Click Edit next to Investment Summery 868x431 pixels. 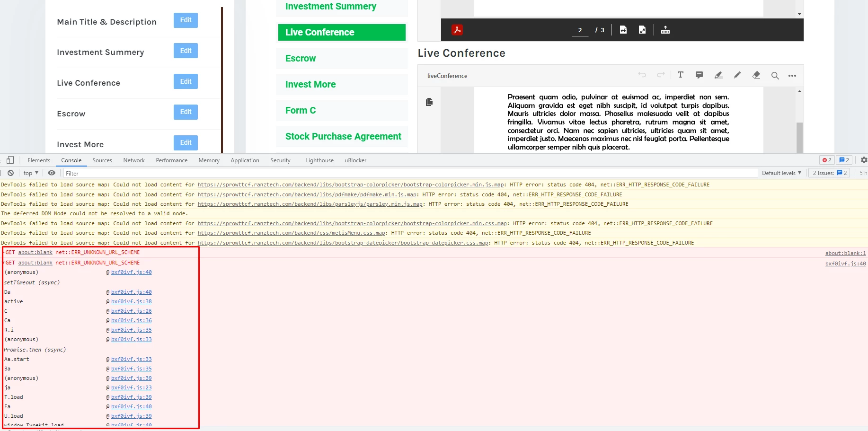coord(186,51)
